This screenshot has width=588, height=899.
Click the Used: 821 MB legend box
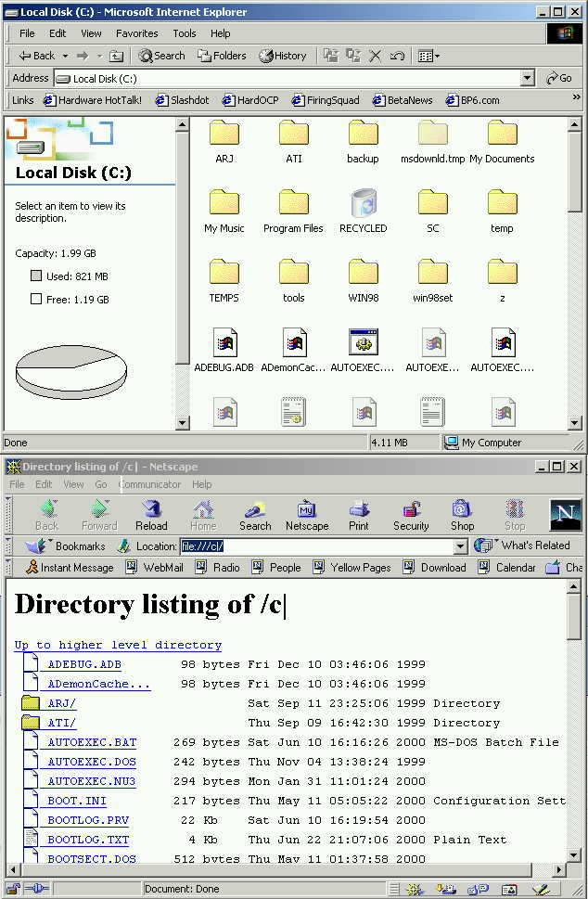click(36, 276)
